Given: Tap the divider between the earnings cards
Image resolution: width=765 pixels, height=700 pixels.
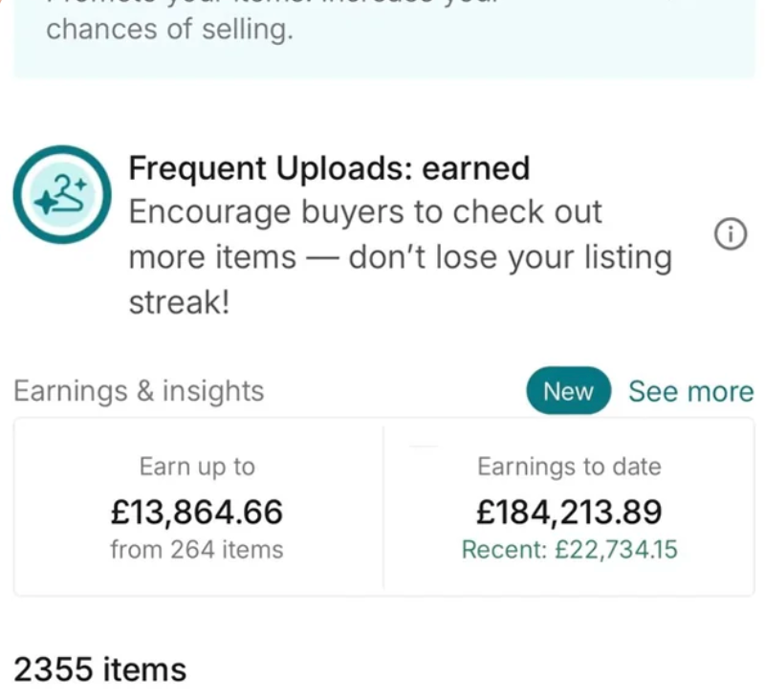Looking at the screenshot, I should [383, 507].
